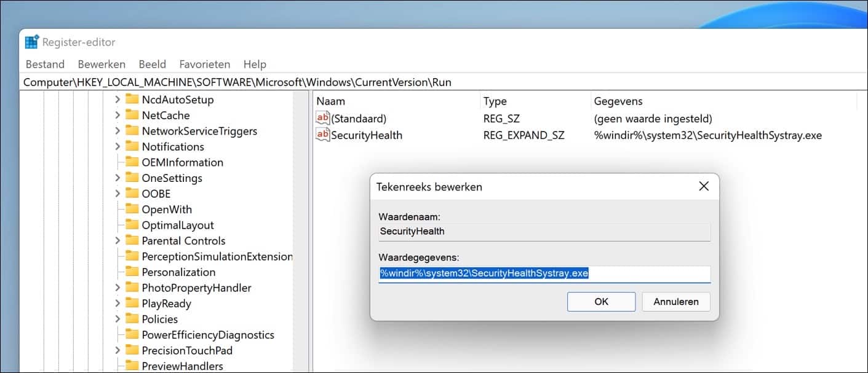The height and width of the screenshot is (373, 868).
Task: Confirm the value edit with OK
Action: pos(601,302)
